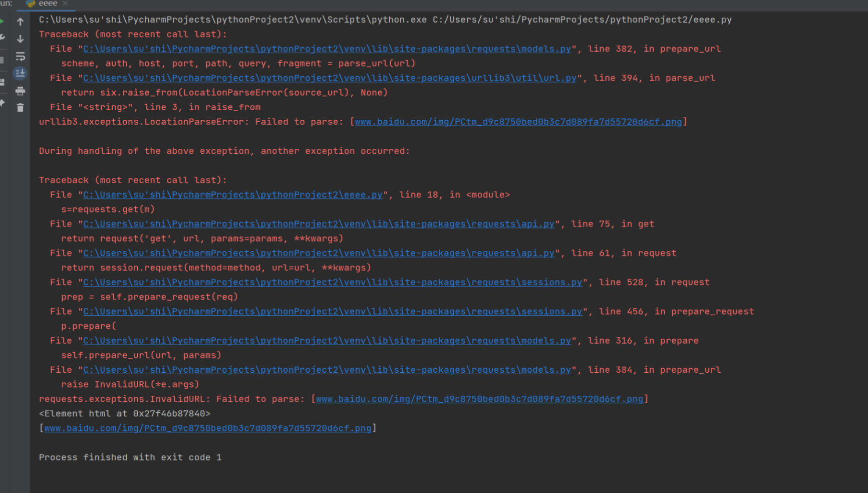The image size is (868, 493).
Task: Rerun the eeee script
Action: click(2, 21)
